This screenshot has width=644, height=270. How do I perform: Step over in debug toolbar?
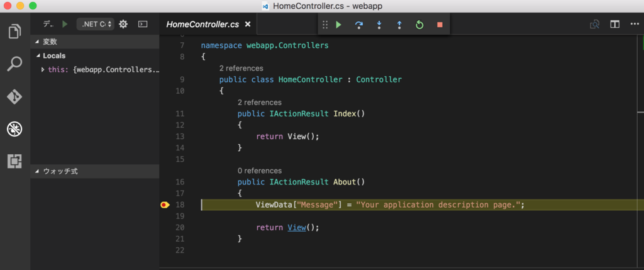(x=358, y=25)
